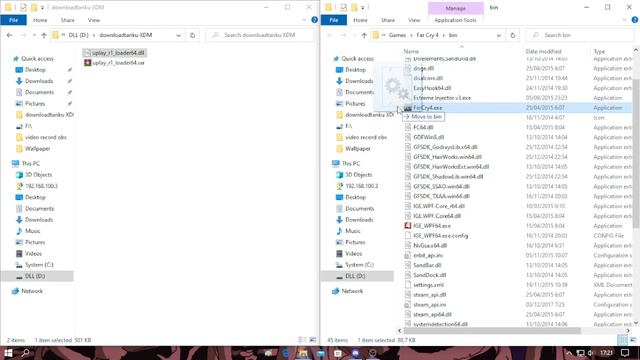Image resolution: width=640 pixels, height=360 pixels.
Task: Open View tab in bin window
Action: point(414,20)
